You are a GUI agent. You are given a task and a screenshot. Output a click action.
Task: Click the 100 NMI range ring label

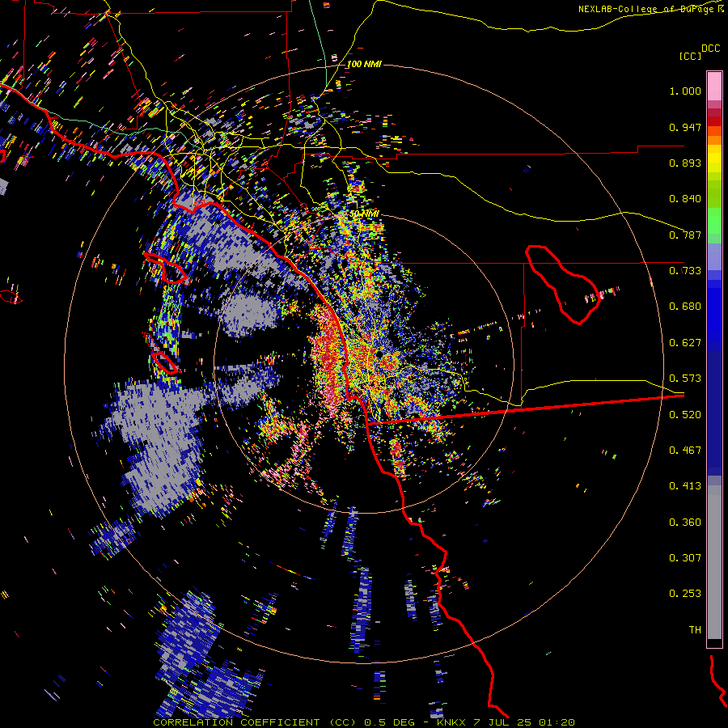click(364, 64)
